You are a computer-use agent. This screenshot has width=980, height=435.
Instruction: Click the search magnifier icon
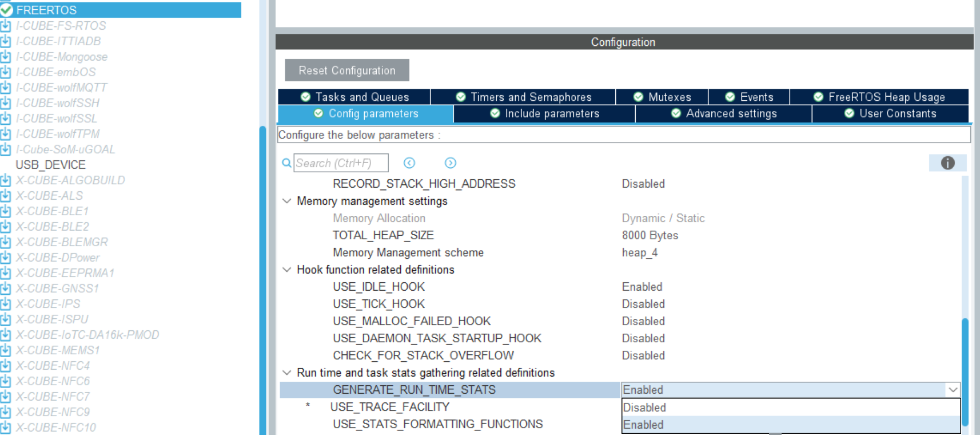[286, 163]
